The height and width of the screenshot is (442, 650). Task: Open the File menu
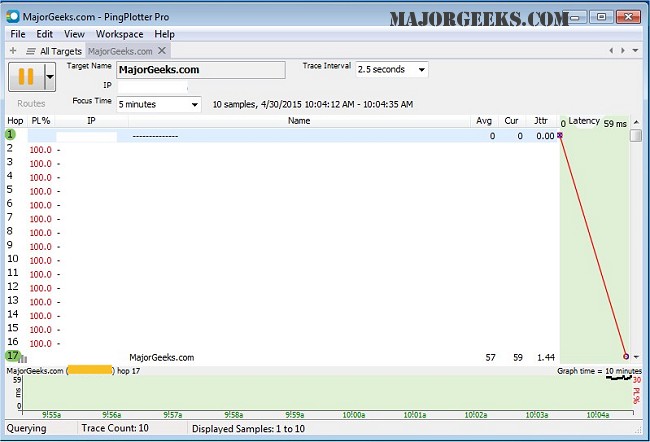(18, 34)
